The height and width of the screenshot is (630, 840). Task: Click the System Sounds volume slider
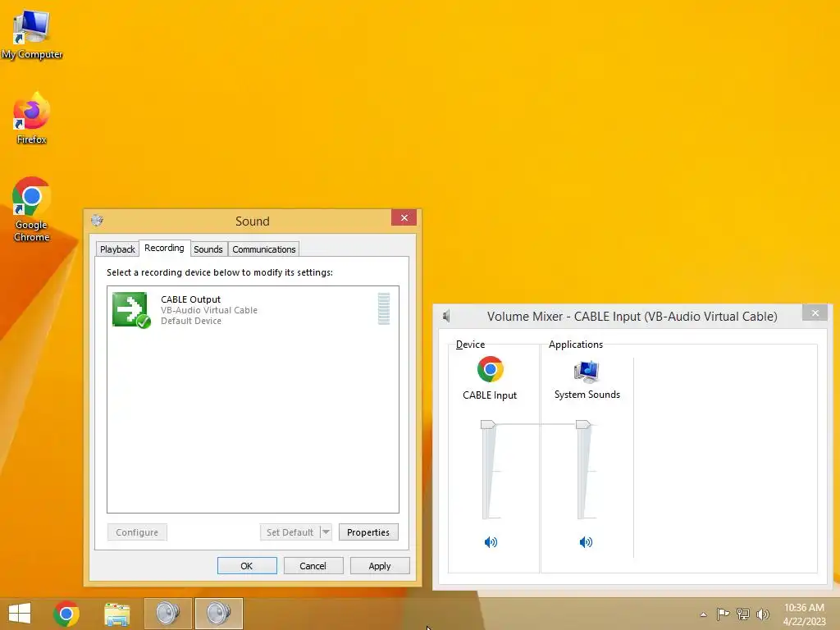pos(583,424)
